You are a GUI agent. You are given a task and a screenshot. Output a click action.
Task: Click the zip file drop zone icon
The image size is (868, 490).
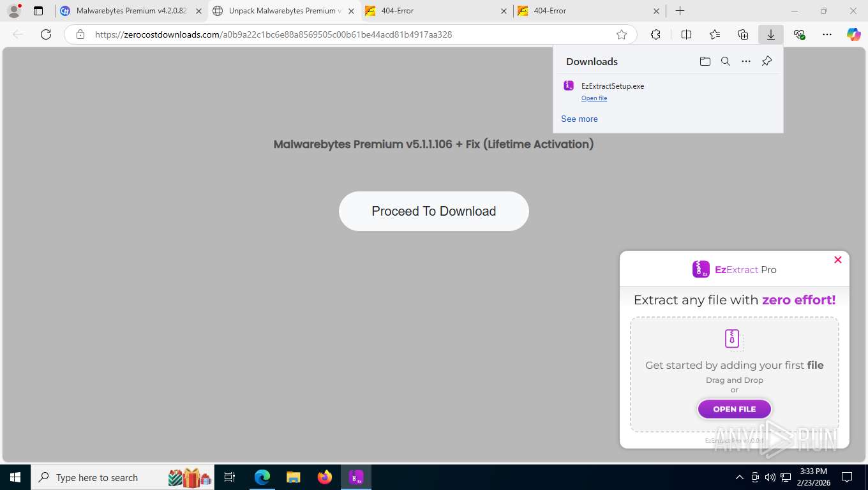(734, 339)
